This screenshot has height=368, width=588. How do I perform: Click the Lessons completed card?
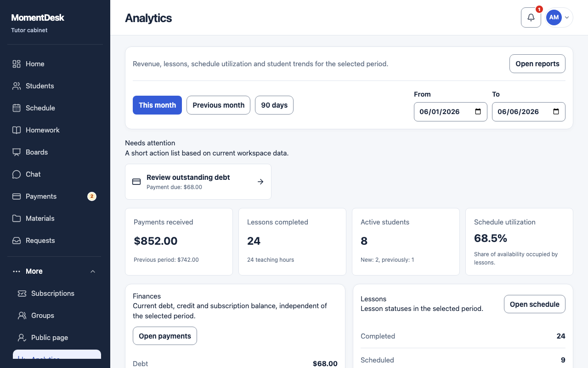coord(292,242)
